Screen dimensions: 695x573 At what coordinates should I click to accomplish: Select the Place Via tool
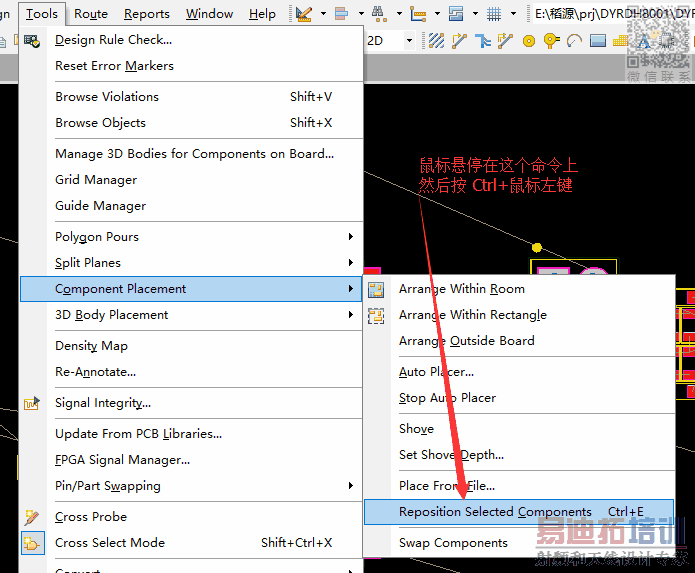click(x=551, y=41)
